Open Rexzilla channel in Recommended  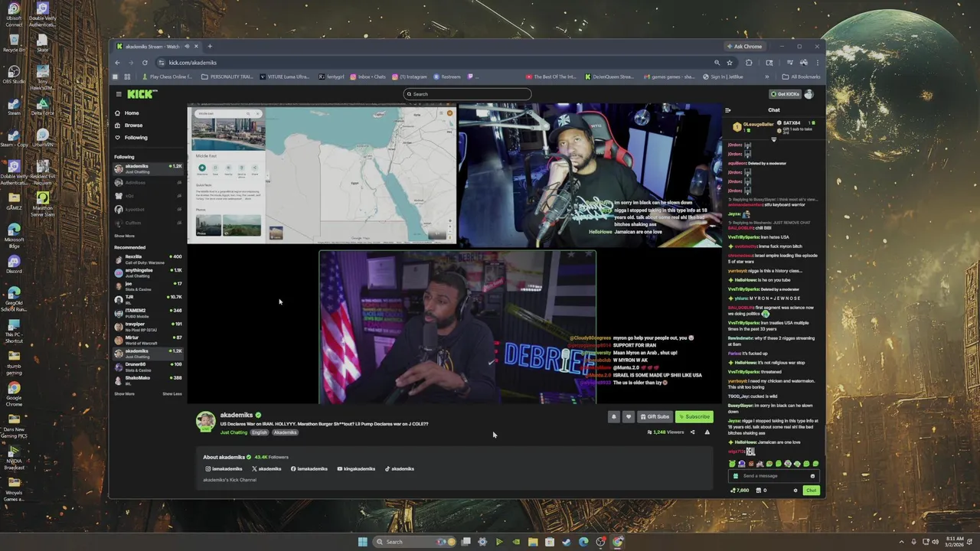tap(149, 259)
